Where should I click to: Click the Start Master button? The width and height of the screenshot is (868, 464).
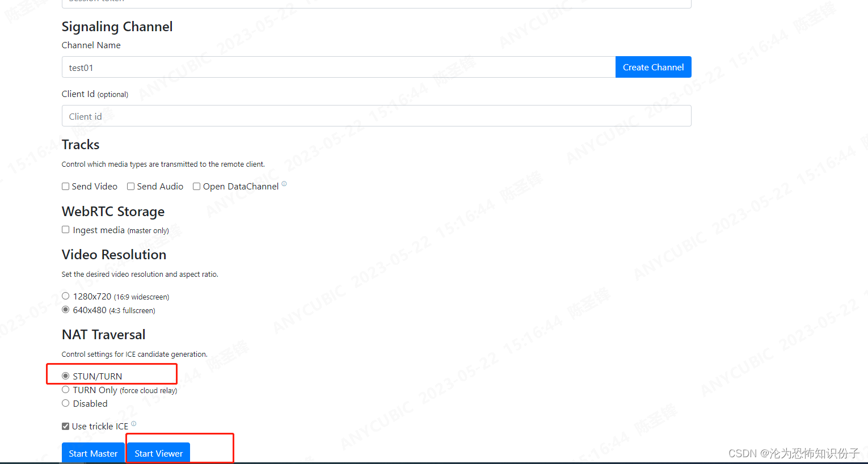tap(93, 453)
